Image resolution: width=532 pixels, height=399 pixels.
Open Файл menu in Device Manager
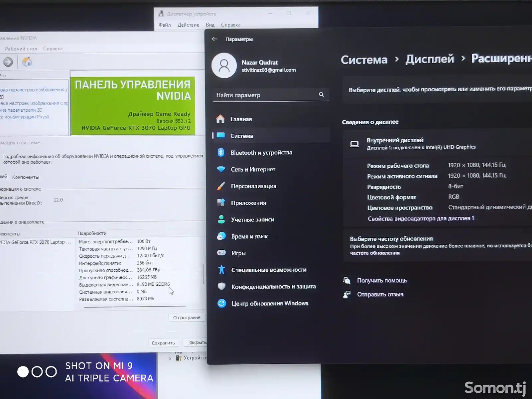click(165, 25)
